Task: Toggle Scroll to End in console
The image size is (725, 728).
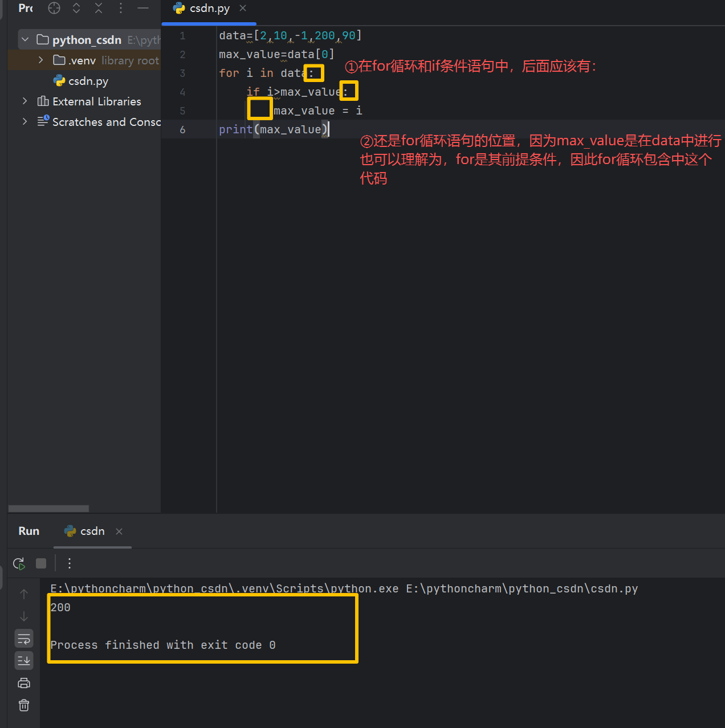Action: 24,661
